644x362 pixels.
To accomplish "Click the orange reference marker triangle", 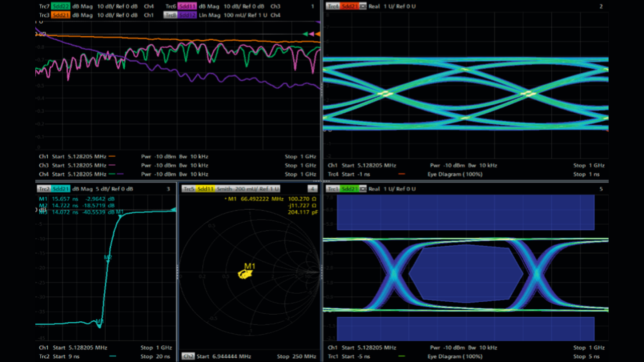I will coord(317,34).
